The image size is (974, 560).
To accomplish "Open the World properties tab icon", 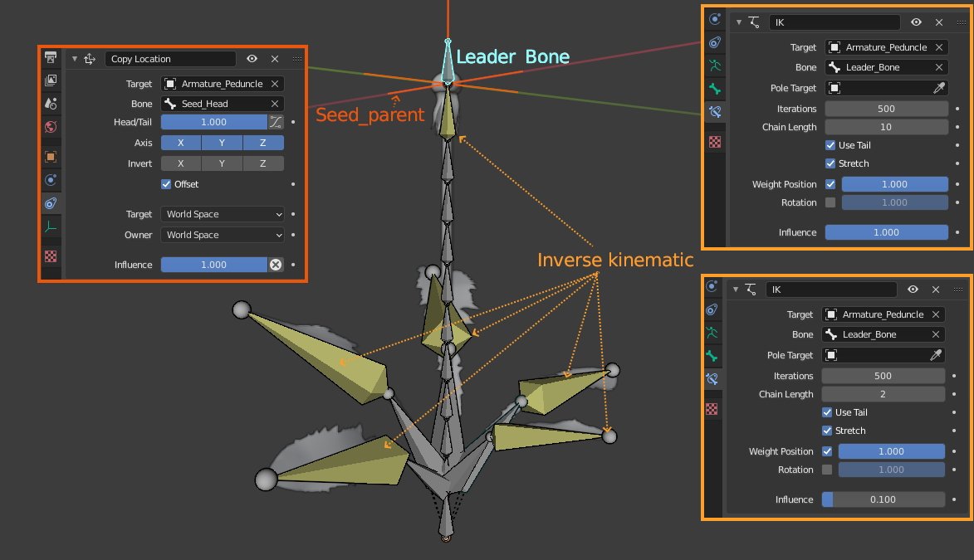I will tap(51, 127).
